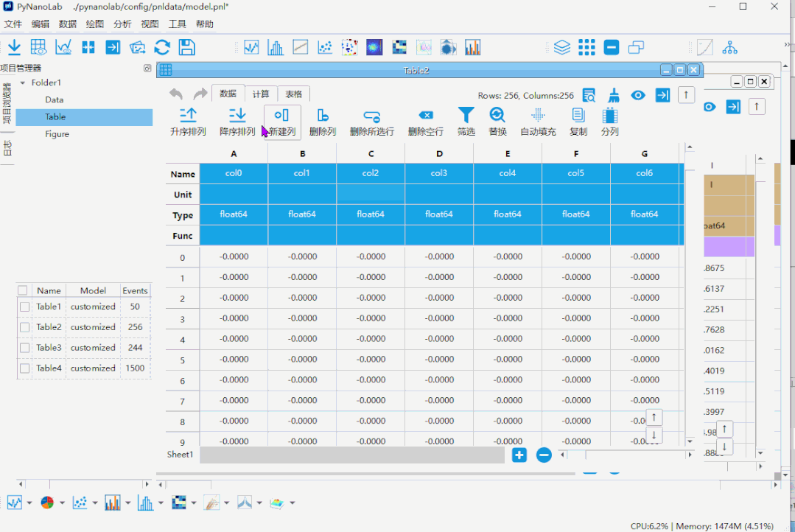Viewport: 795px width, 532px height.
Task: Click the 删除列 delete column tool
Action: 323,122
